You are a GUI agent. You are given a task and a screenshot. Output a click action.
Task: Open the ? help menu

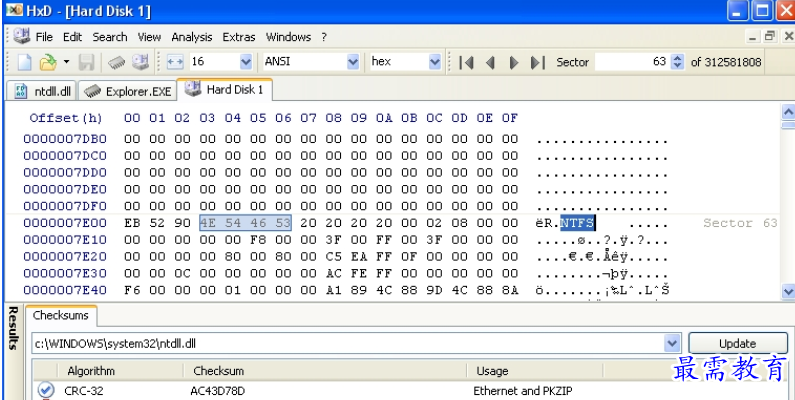pos(324,37)
